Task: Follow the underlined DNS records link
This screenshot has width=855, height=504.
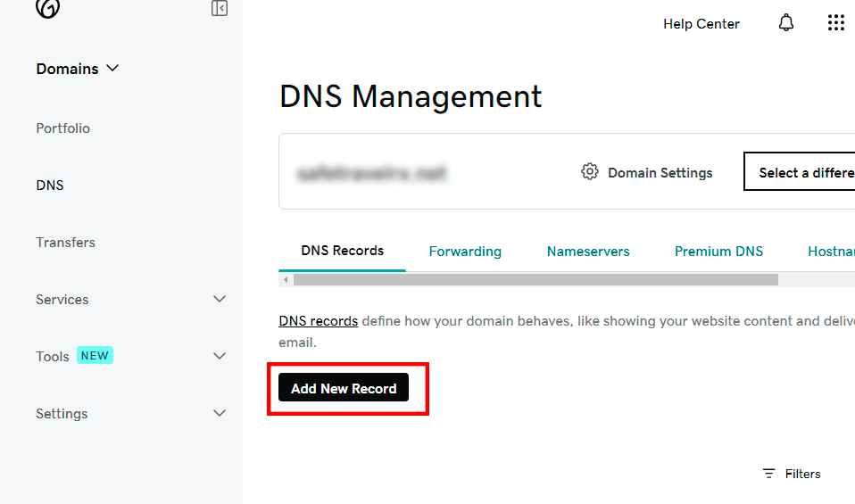Action: (318, 321)
